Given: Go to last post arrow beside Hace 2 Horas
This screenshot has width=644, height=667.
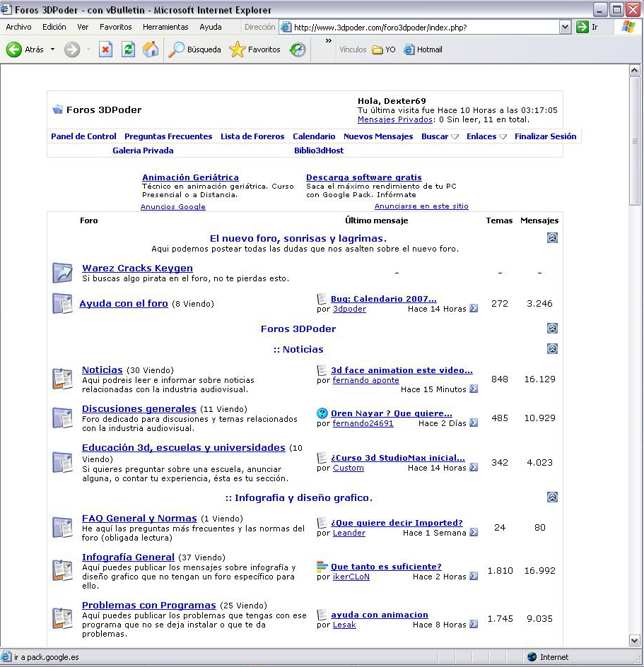Looking at the screenshot, I should click(474, 576).
